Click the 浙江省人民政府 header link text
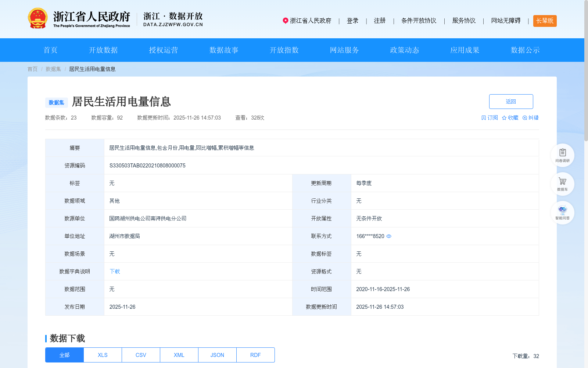 (311, 21)
